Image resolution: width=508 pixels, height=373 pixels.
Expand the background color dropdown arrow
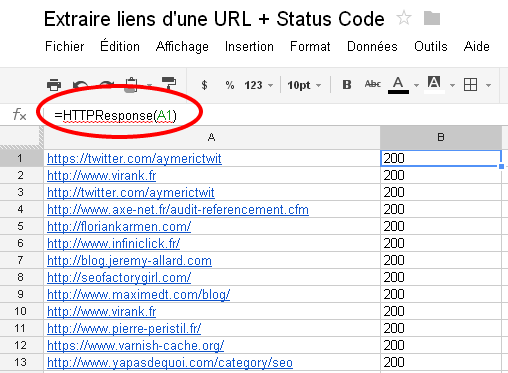coord(452,86)
